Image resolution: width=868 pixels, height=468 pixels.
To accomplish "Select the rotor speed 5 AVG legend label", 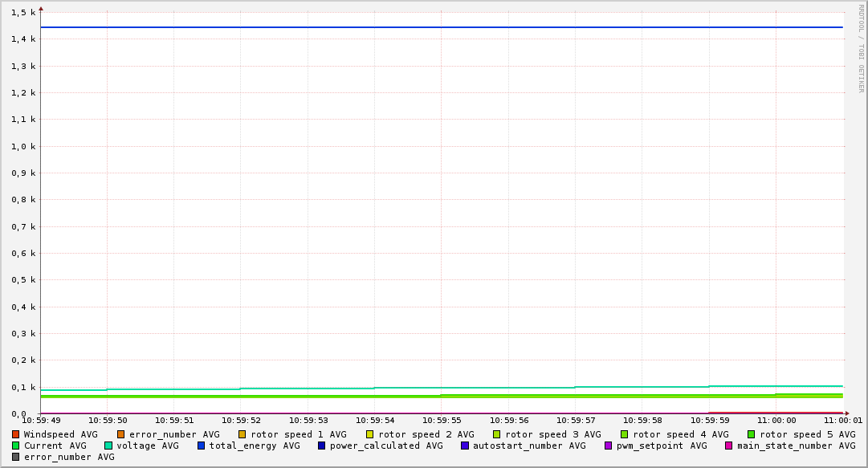I will [x=808, y=434].
